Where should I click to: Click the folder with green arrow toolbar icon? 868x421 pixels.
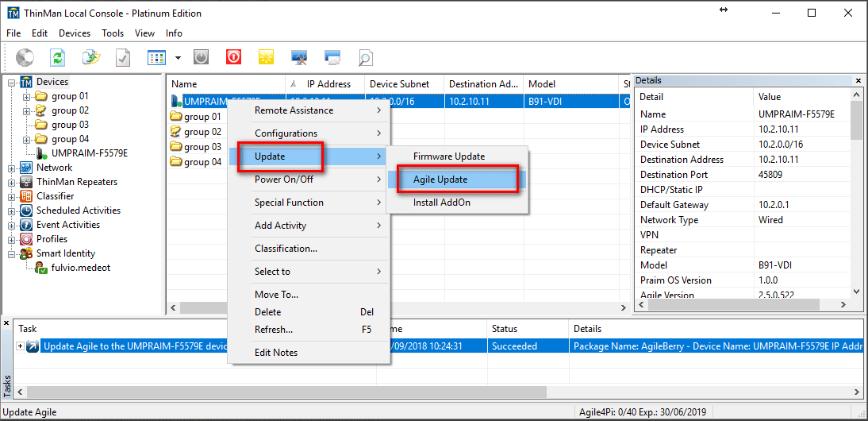coord(90,57)
